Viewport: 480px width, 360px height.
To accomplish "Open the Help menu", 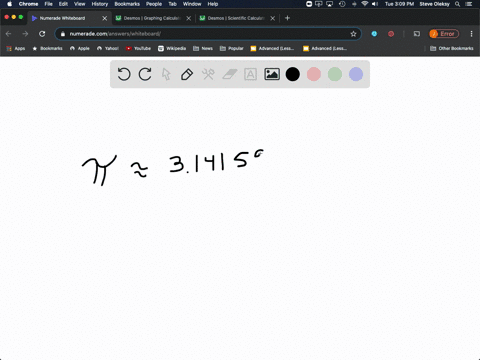I will tap(213, 4).
